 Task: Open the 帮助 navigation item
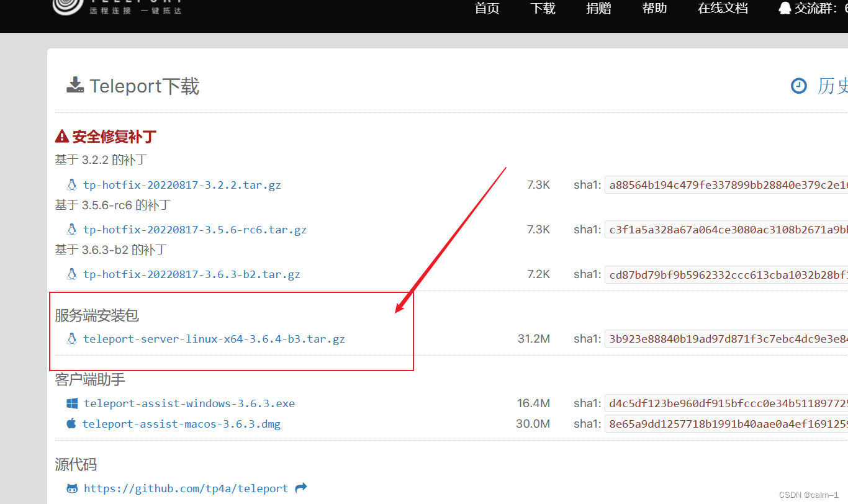[x=654, y=8]
